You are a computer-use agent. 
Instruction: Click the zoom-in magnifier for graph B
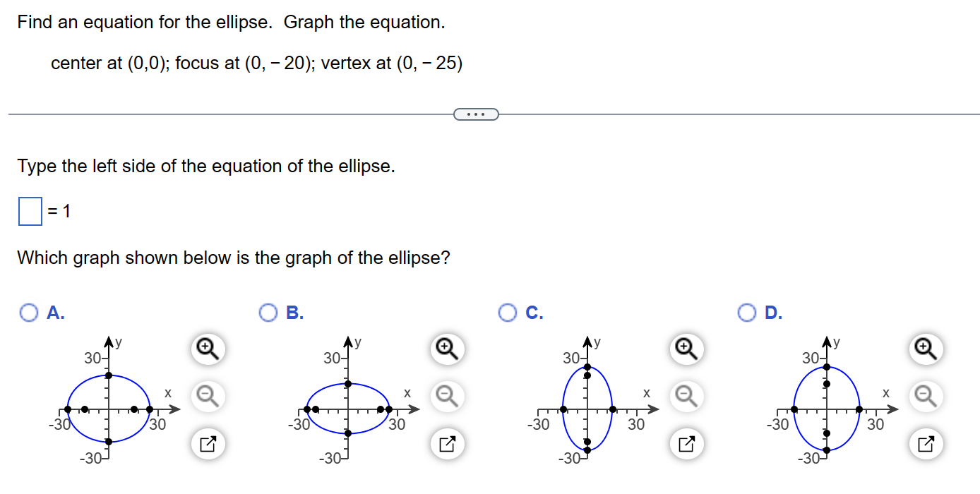[x=446, y=349]
